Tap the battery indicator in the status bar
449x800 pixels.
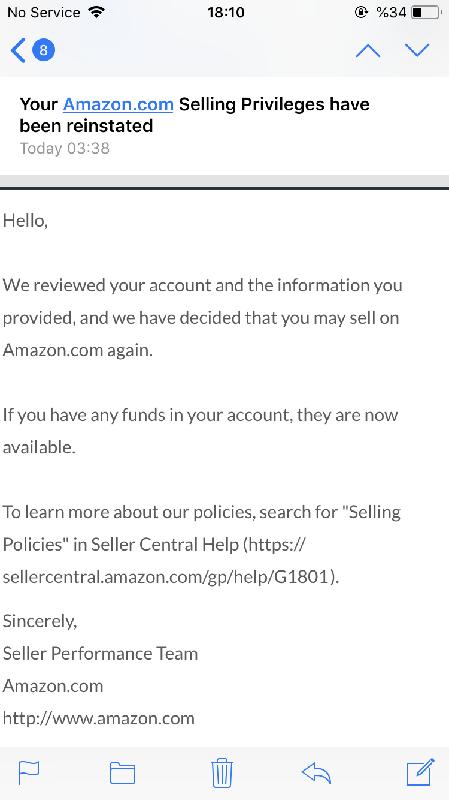point(426,12)
